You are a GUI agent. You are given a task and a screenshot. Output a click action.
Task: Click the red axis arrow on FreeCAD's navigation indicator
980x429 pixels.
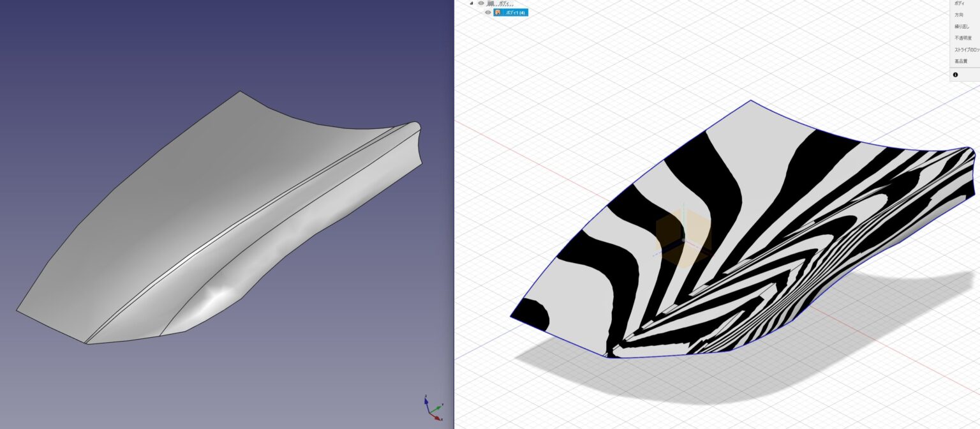click(438, 418)
